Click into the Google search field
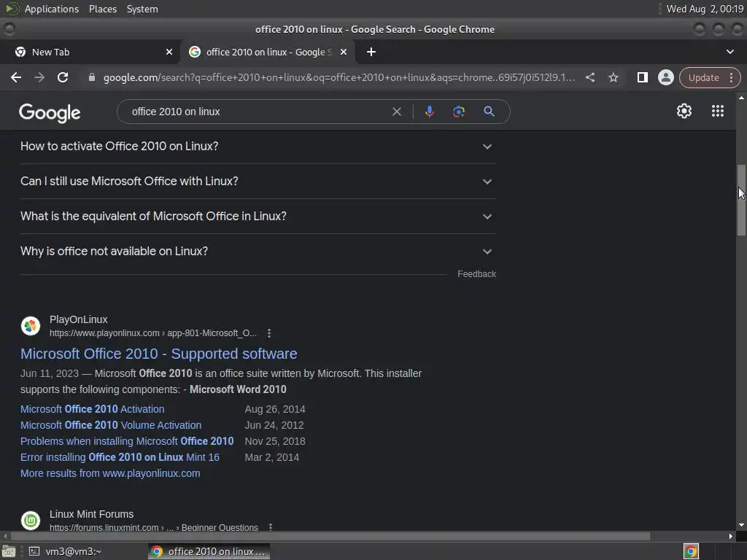This screenshot has width=747, height=560. (258, 112)
